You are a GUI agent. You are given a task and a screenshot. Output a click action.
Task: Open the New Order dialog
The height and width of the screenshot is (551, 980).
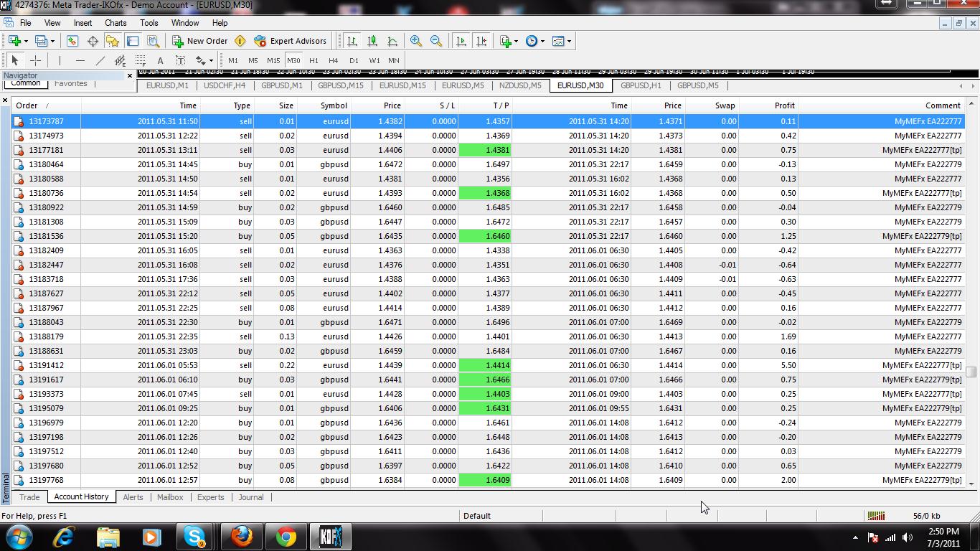pos(200,41)
